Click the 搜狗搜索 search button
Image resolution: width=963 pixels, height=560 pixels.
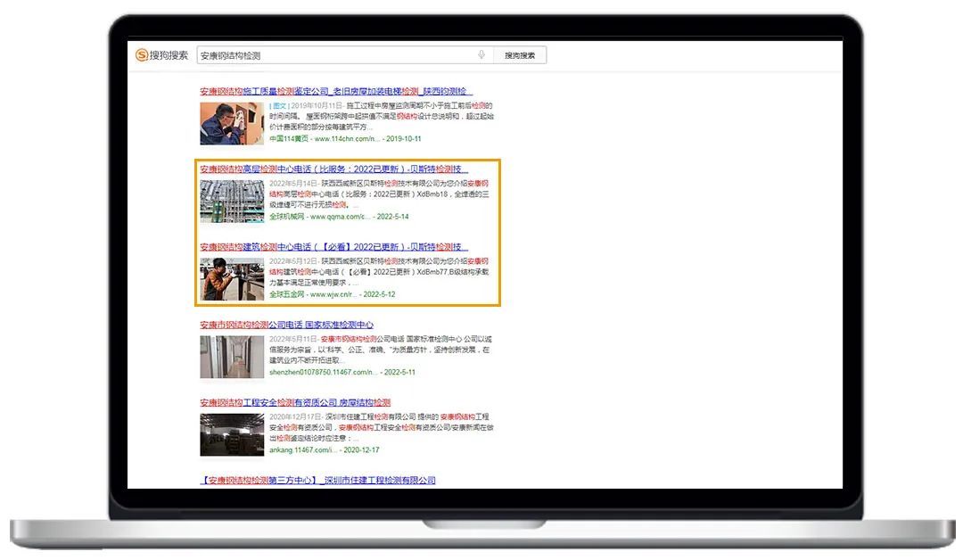[x=520, y=55]
